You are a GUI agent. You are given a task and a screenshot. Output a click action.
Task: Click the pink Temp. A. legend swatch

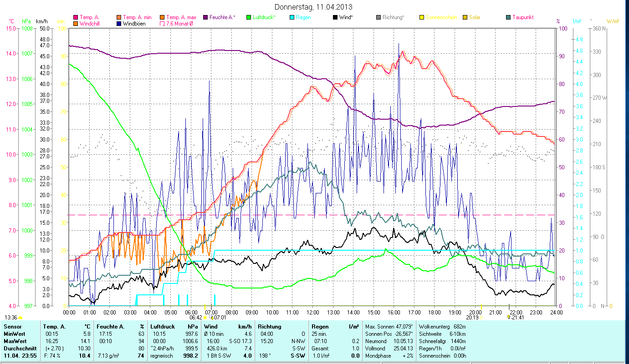point(75,17)
